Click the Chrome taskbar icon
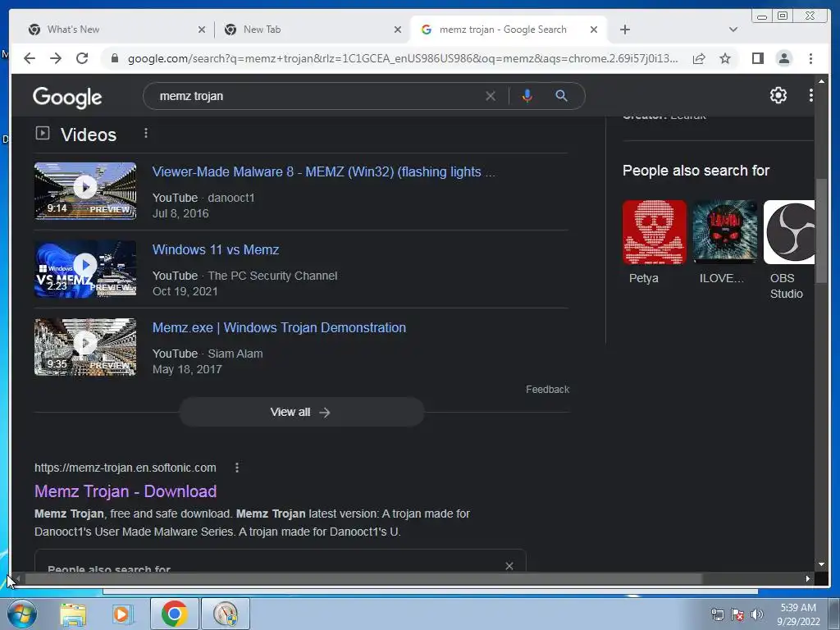This screenshot has height=630, width=840. coord(174,614)
